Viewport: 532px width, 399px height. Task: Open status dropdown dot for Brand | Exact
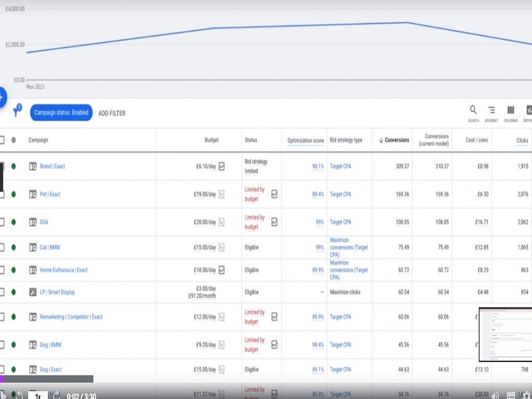click(14, 166)
